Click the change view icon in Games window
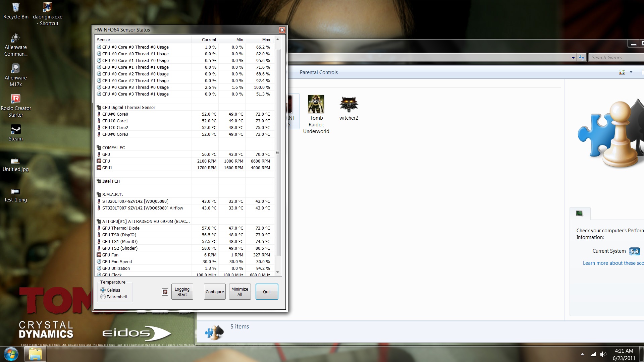This screenshot has width=644, height=362. (622, 72)
